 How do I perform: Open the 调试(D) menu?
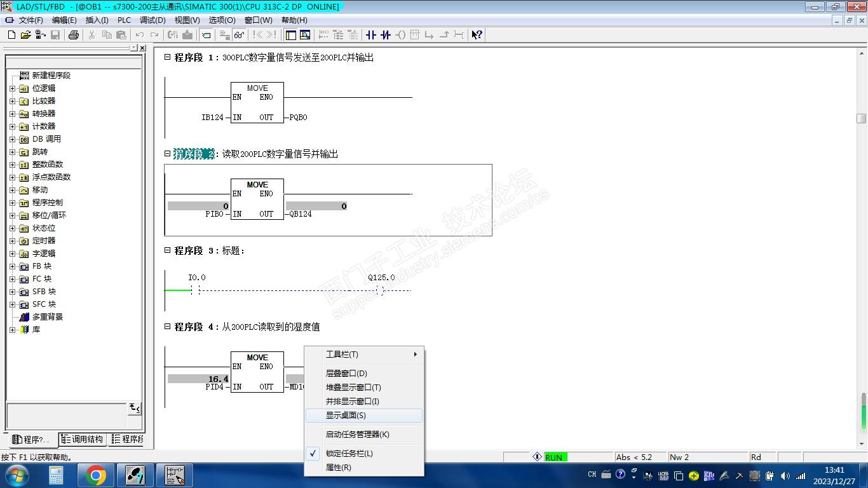(153, 20)
